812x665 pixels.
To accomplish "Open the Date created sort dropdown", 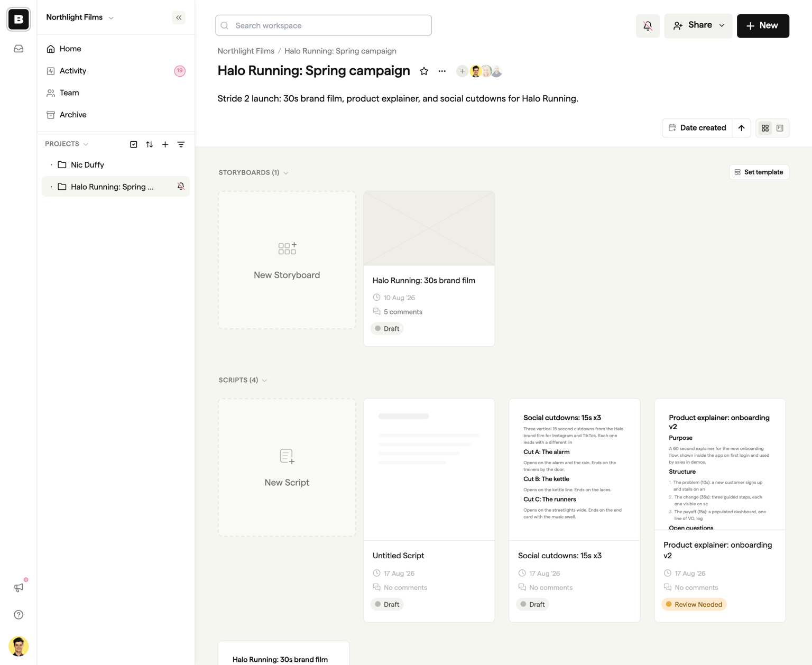I will click(x=697, y=128).
